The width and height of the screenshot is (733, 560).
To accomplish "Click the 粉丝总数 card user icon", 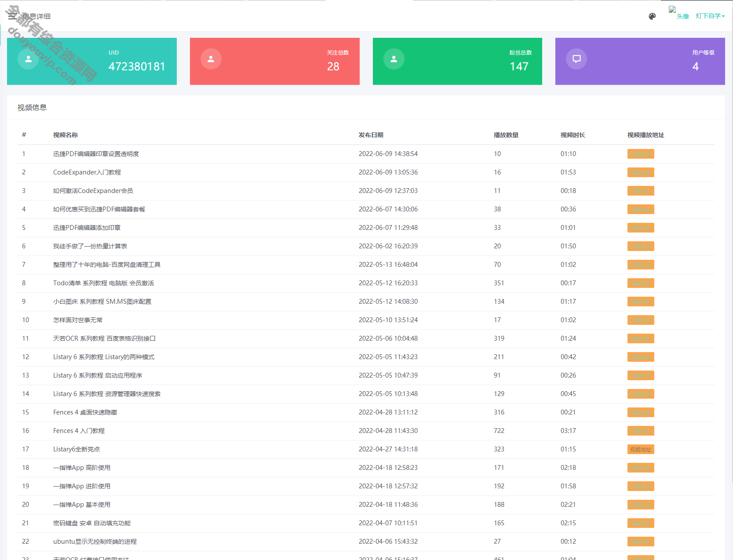I will click(394, 59).
